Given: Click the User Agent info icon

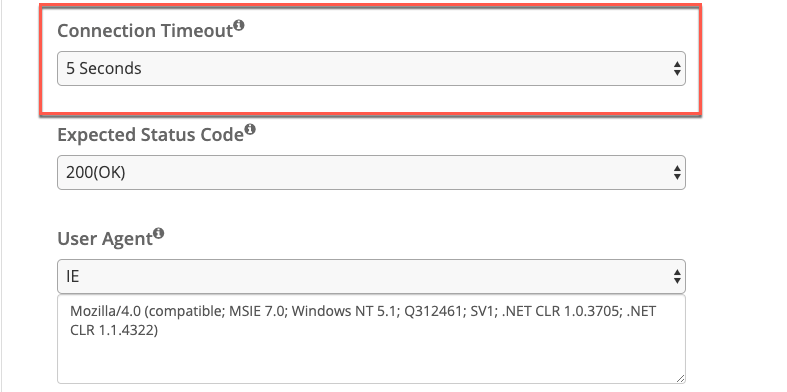Looking at the screenshot, I should (x=159, y=233).
